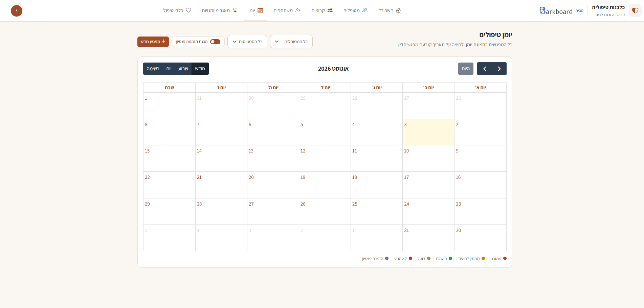
Task: Open the מאגר מיומנויות navigation tab
Action: coord(220,10)
